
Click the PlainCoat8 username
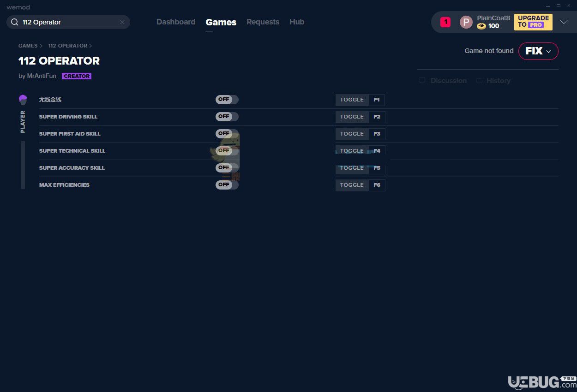[x=493, y=18]
